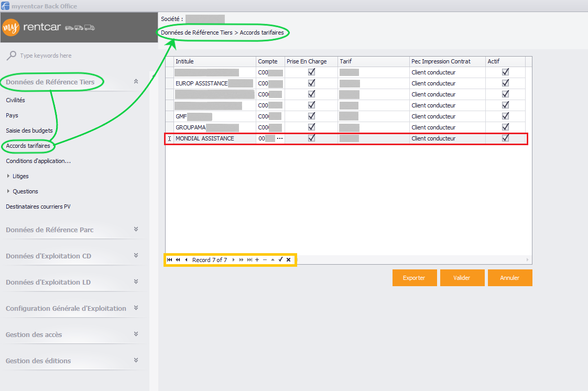Click the Annuler button
588x391 pixels.
[x=510, y=278]
